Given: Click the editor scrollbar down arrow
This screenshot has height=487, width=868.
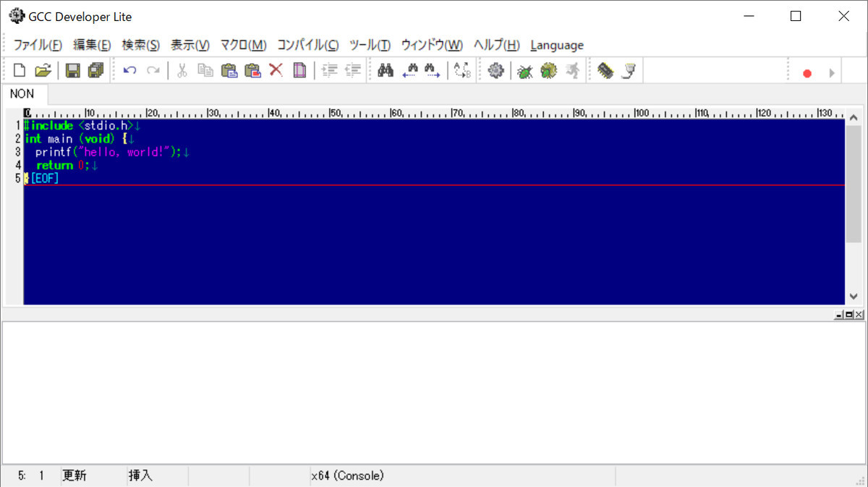Looking at the screenshot, I should coord(853,297).
